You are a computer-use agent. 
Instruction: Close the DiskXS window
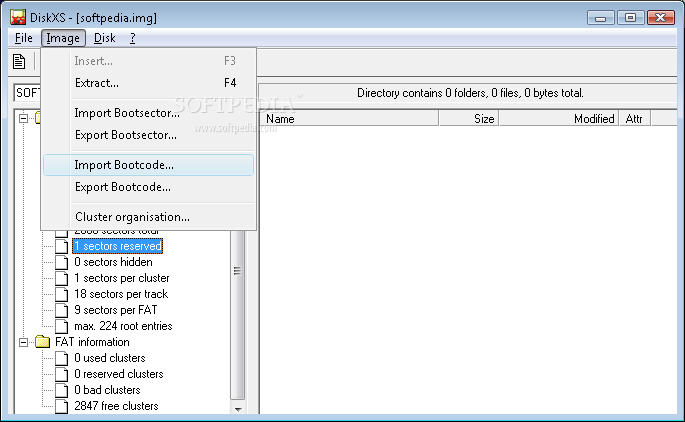tap(661, 18)
